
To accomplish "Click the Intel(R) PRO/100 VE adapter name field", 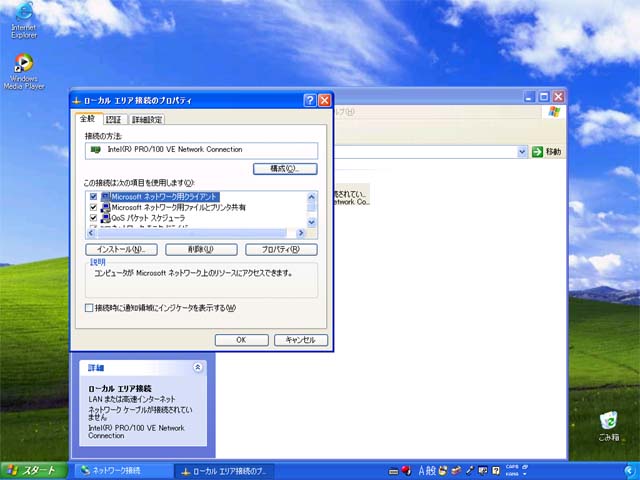I will [x=201, y=150].
